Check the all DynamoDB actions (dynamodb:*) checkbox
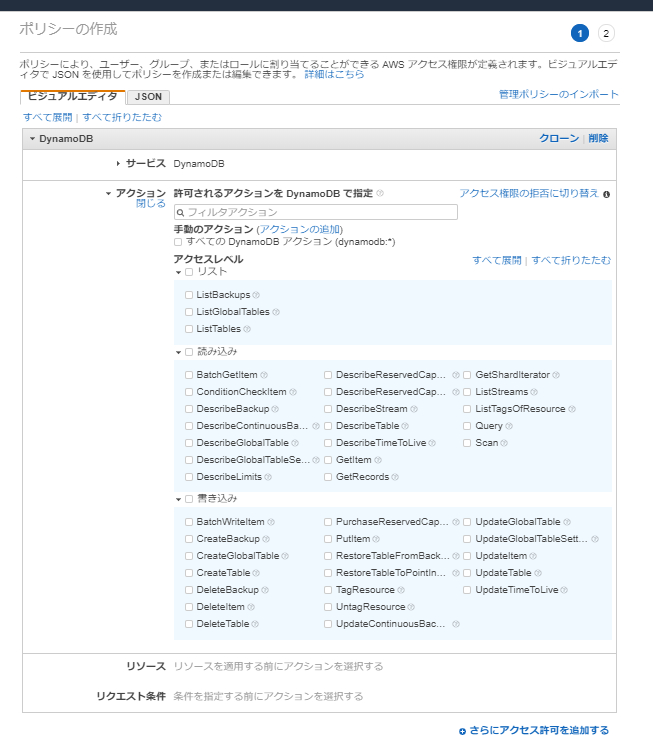Viewport: 653px width, 751px height. [x=178, y=242]
